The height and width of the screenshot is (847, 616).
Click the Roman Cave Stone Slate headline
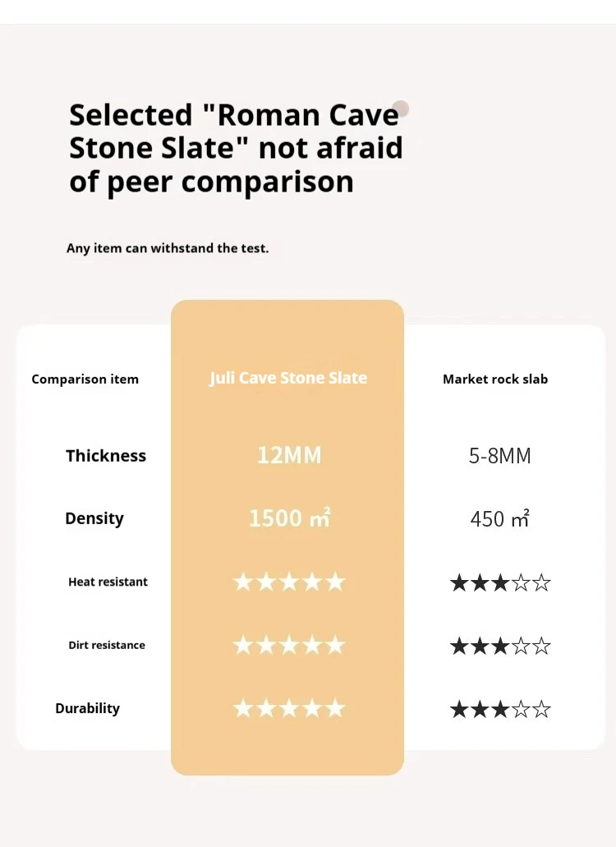pos(236,148)
